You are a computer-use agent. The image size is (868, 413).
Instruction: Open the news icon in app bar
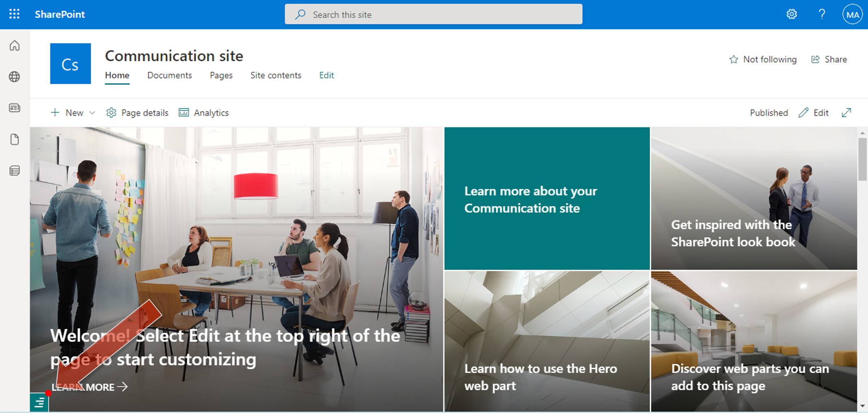click(15, 108)
